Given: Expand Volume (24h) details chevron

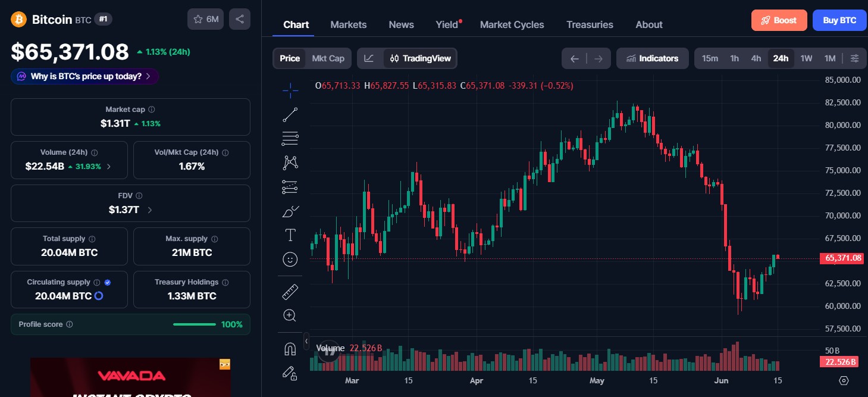Looking at the screenshot, I should 108,167.
